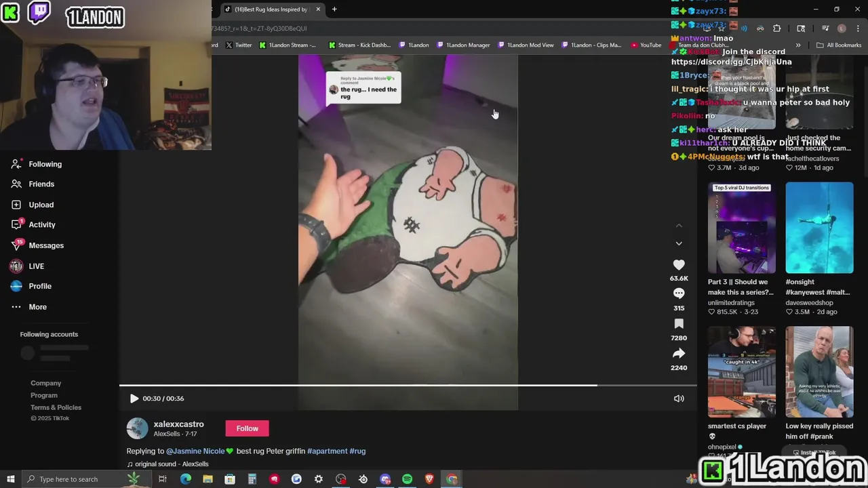Play the paused video
The image size is (868, 488).
tap(134, 399)
